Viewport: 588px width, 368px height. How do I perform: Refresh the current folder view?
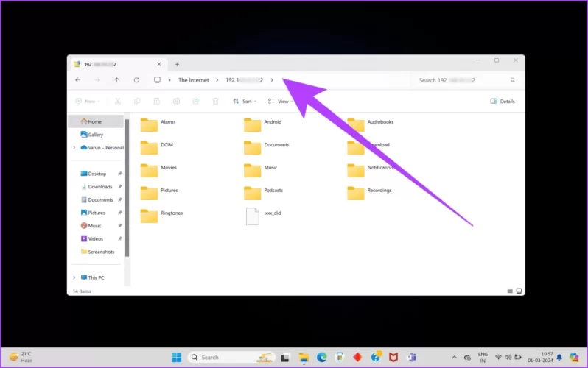point(136,80)
